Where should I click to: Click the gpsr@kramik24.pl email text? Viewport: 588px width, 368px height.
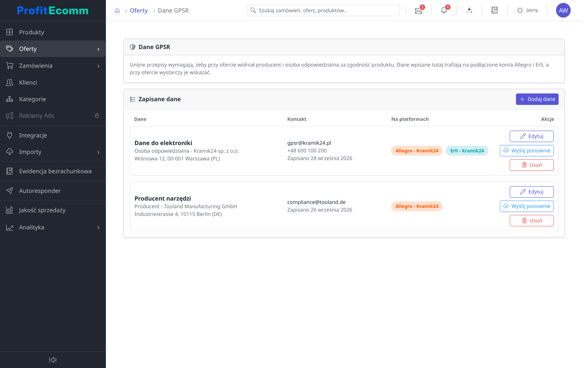click(309, 143)
